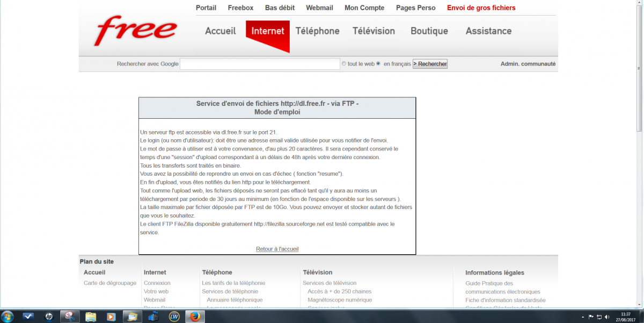Switch to Firefox in the taskbar
This screenshot has width=644, height=323.
coord(195,316)
